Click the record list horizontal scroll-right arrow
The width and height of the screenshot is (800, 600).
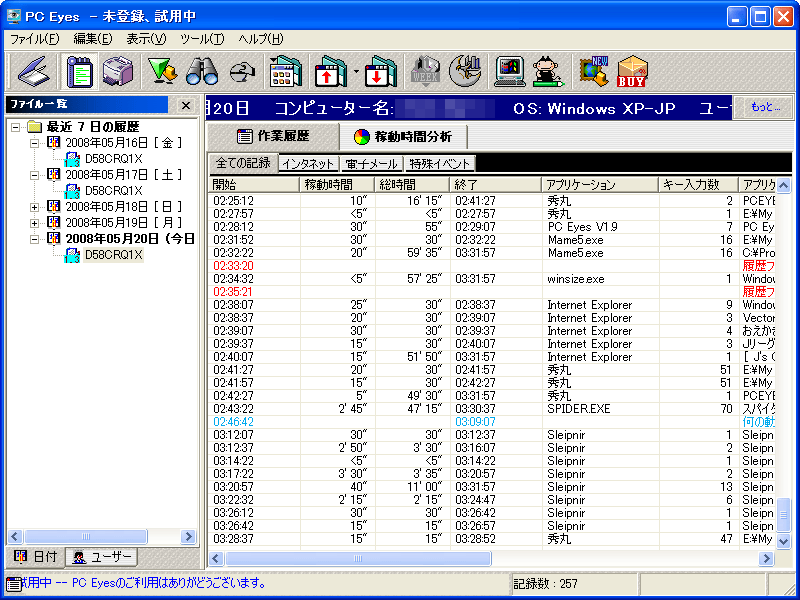[x=767, y=559]
